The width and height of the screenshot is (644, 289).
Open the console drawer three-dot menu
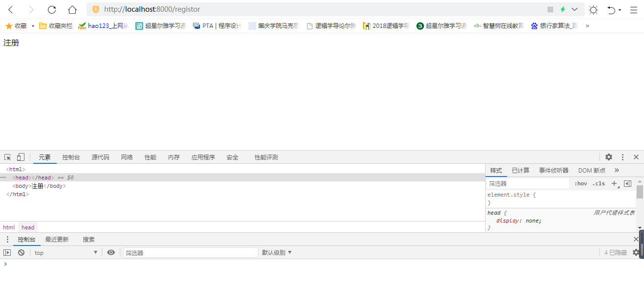[x=7, y=239]
